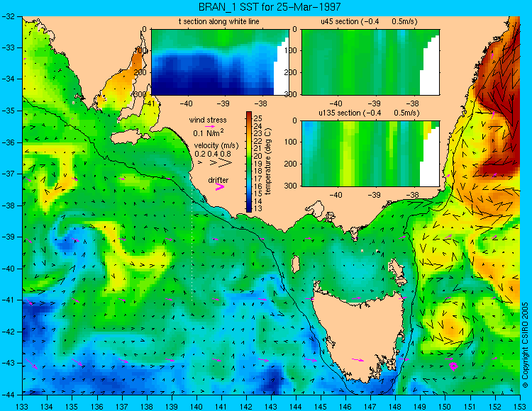Open the u135 section inset plot

tap(370, 154)
